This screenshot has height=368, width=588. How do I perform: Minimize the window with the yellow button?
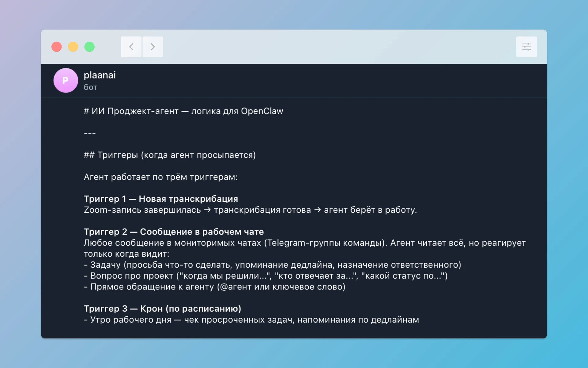click(x=73, y=47)
